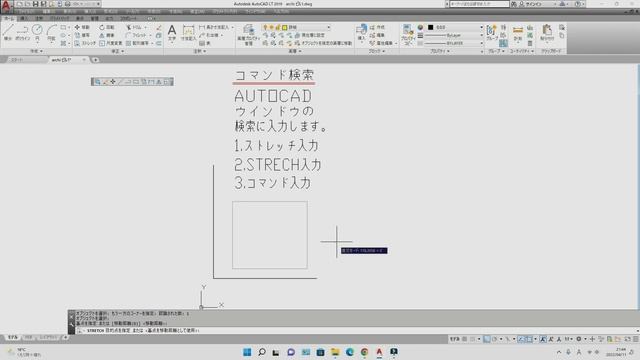Toggle snap mode in the status bar
The width and height of the screenshot is (640, 360).
[473, 339]
